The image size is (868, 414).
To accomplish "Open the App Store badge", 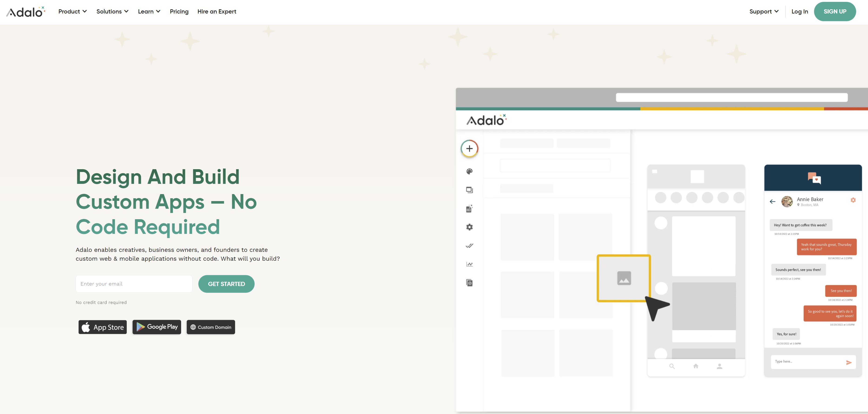I will [x=103, y=327].
